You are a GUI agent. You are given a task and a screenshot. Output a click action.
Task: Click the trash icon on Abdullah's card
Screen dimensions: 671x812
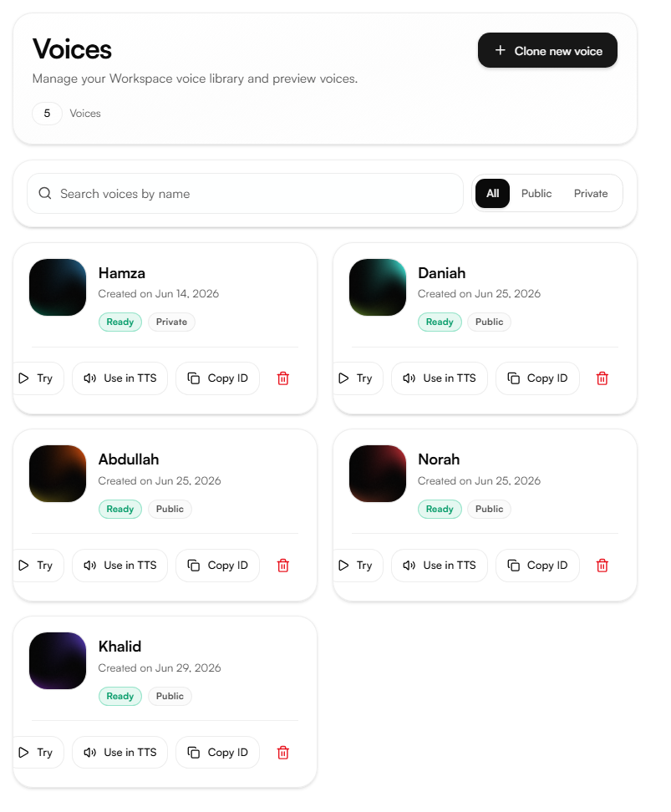coord(283,566)
